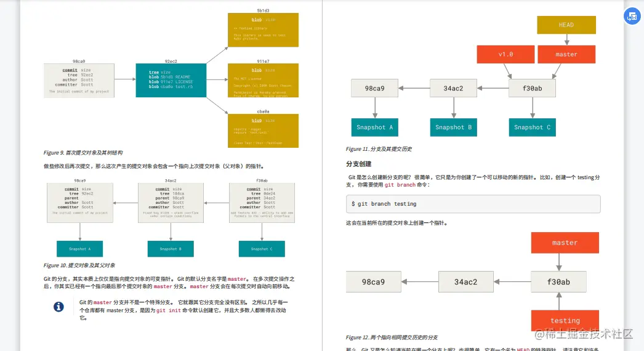Click the 98ca9 commit box in Figure 9
This screenshot has height=351, width=644.
coord(79,81)
